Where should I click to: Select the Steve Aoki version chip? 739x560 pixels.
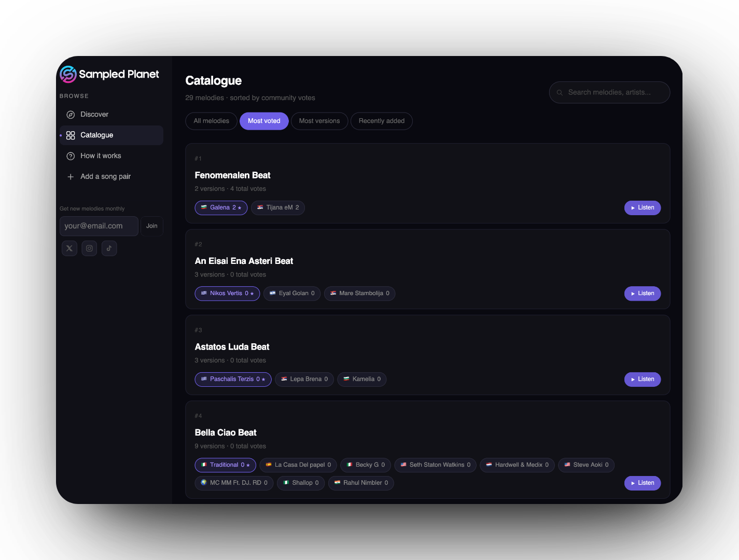pos(586,465)
